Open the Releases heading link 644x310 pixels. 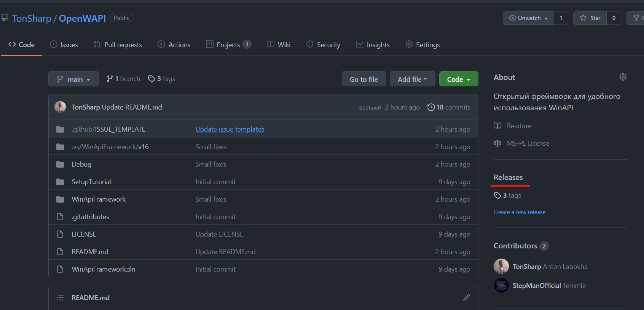[x=508, y=177]
